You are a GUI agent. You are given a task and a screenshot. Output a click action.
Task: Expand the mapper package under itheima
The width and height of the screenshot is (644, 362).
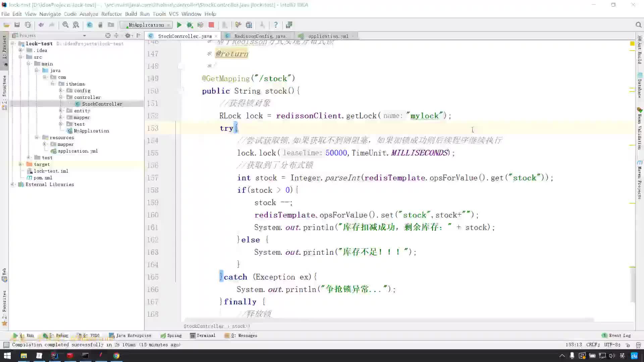tap(61, 117)
